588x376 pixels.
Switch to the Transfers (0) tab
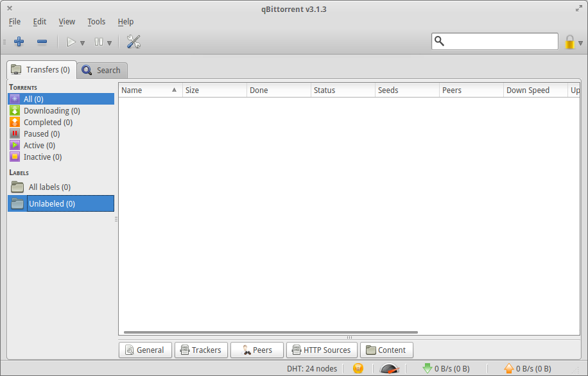tap(42, 70)
